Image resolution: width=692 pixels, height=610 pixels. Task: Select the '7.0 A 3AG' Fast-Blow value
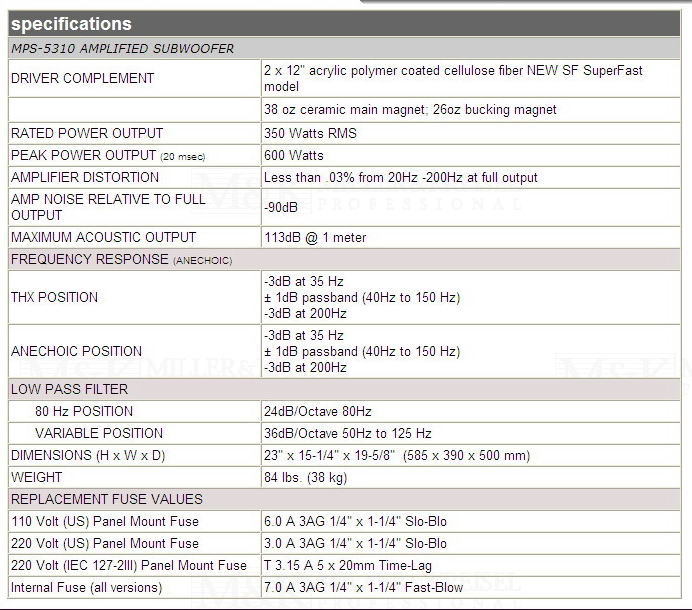[363, 587]
